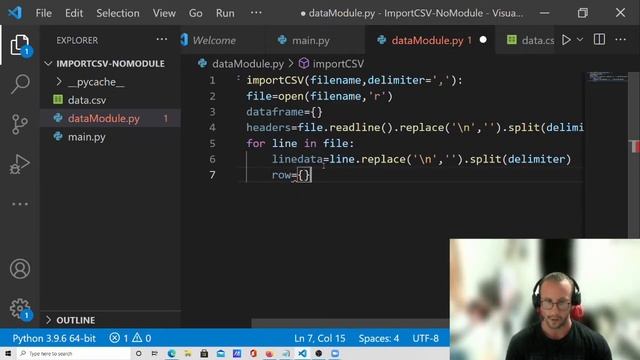Open Explorer panel more actions ellipsis
The height and width of the screenshot is (360, 640).
coord(162,40)
